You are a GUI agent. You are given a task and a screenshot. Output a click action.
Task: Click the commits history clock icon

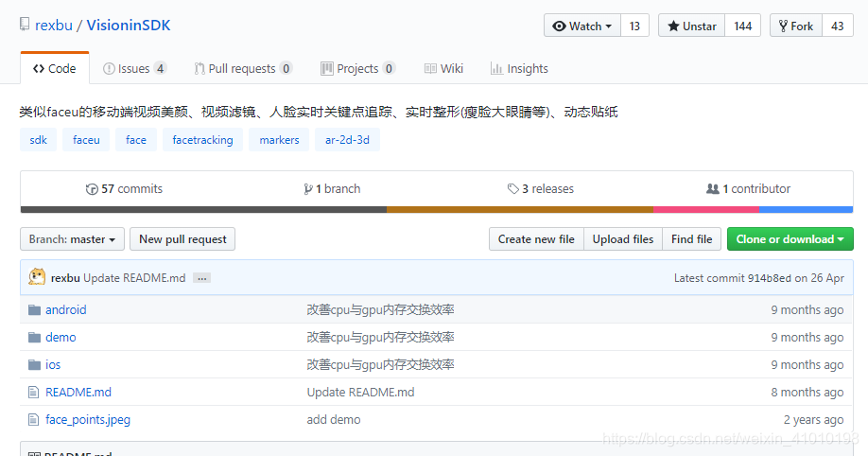click(92, 189)
